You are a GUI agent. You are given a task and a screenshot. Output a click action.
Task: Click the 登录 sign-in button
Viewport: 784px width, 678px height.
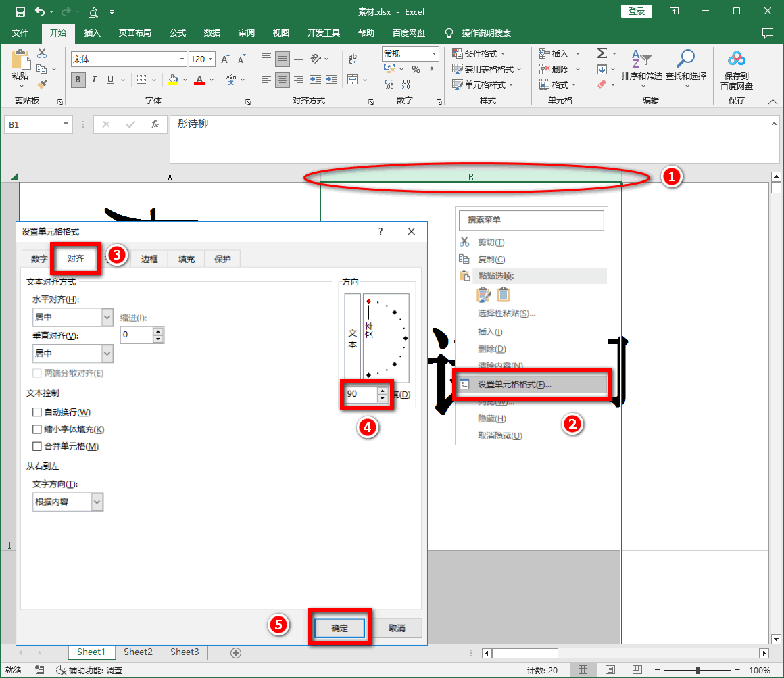(x=637, y=11)
